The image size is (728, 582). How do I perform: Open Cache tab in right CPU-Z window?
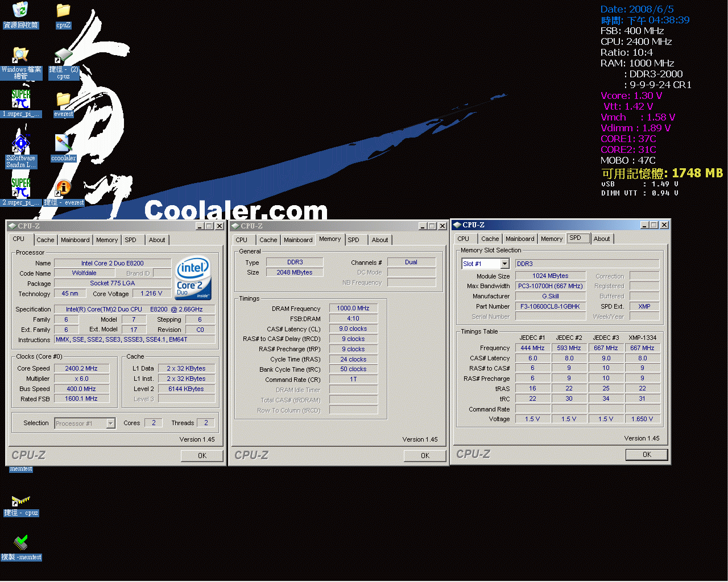coord(490,239)
